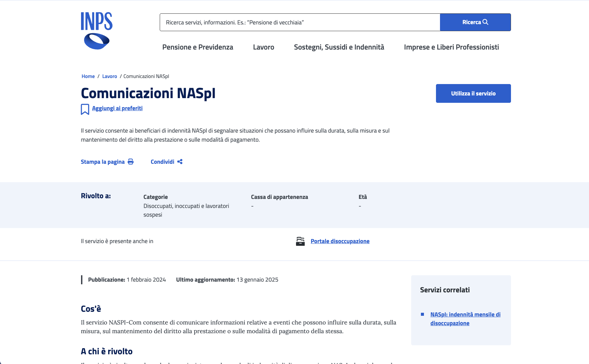Viewport: 589px width, 364px height.
Task: Open Sostegni, Sussidi e Indennità menu
Action: (339, 47)
